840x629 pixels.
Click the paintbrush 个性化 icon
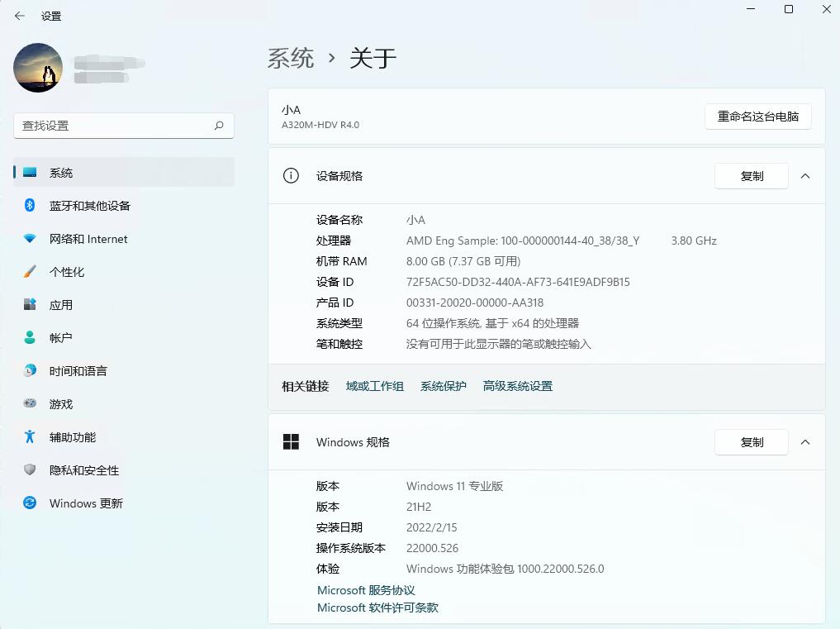coord(30,271)
